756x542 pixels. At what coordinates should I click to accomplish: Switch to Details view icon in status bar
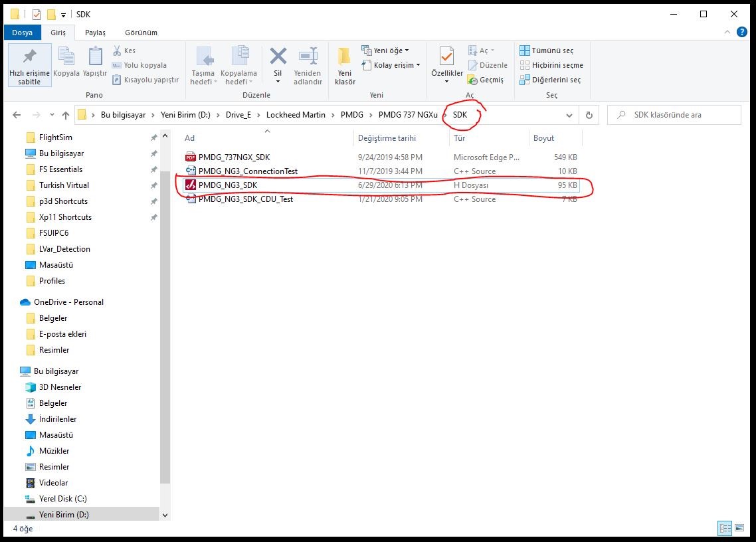(725, 529)
